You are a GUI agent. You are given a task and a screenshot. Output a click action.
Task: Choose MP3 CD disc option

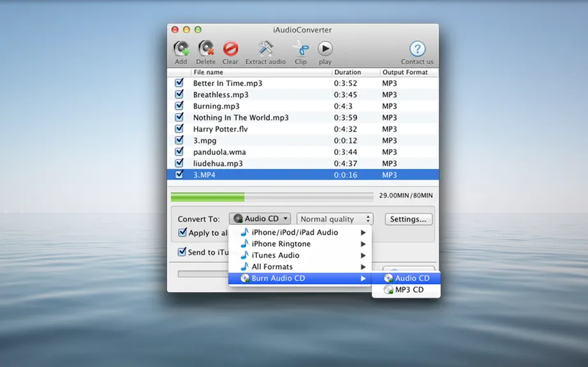(x=406, y=290)
